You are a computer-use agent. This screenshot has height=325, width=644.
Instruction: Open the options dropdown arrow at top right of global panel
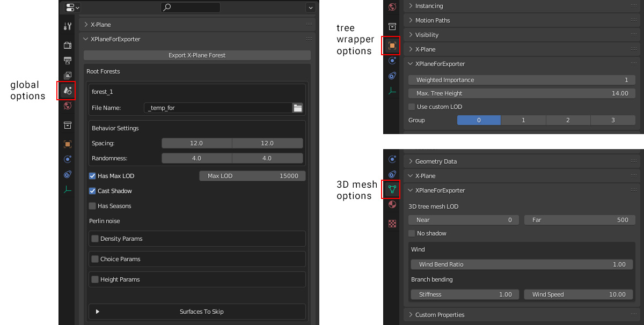coord(311,8)
